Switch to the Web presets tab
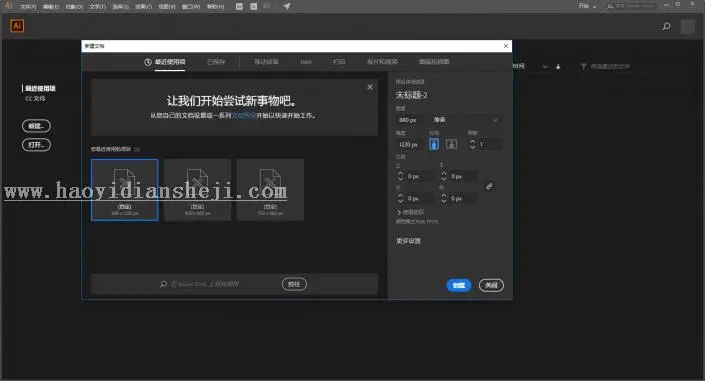The width and height of the screenshot is (705, 381). click(x=306, y=62)
